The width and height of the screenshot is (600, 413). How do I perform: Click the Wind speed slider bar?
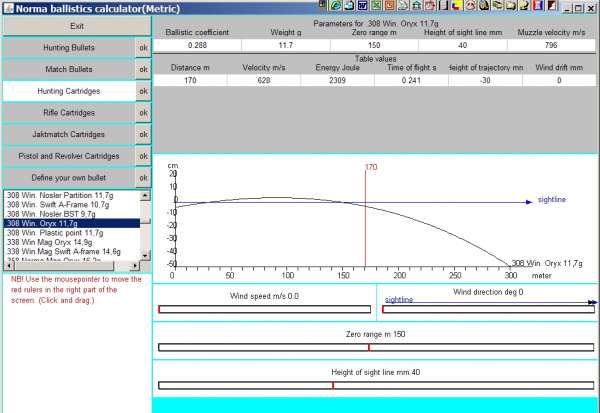pos(264,309)
